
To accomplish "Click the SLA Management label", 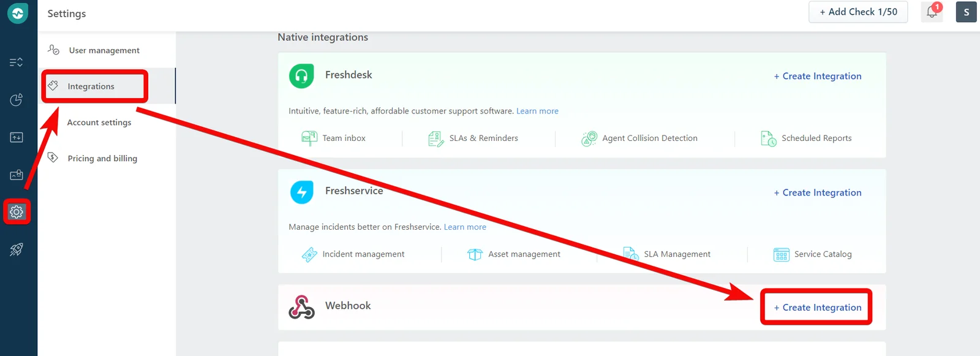I will [x=677, y=254].
